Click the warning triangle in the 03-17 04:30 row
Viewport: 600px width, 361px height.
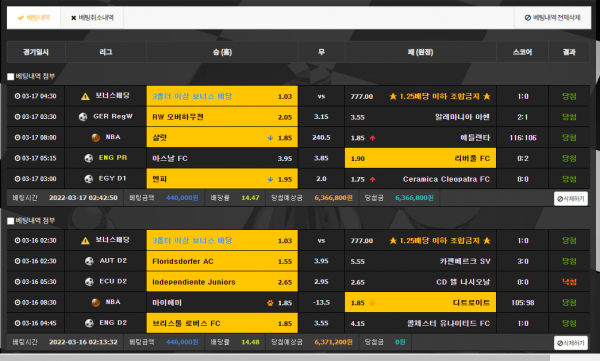click(x=85, y=96)
